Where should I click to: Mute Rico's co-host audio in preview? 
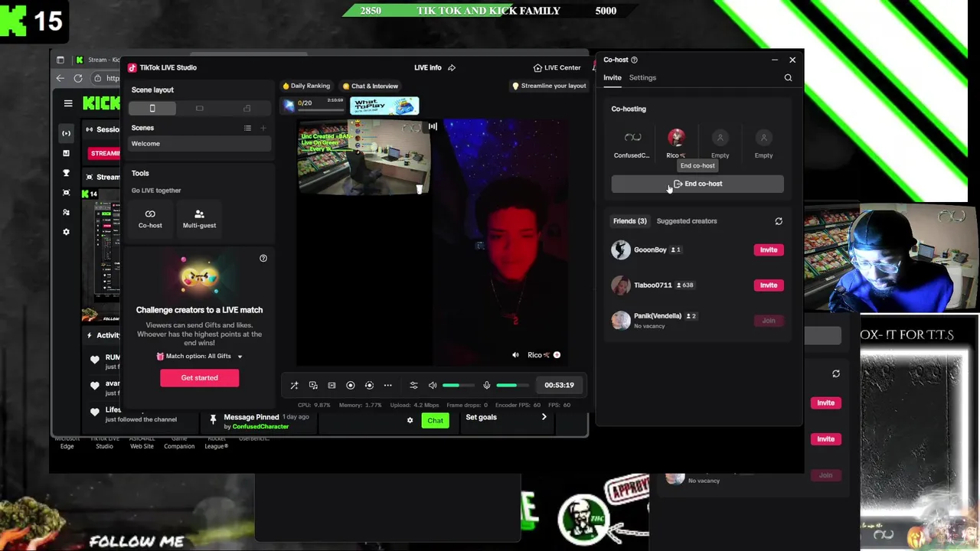(x=515, y=355)
